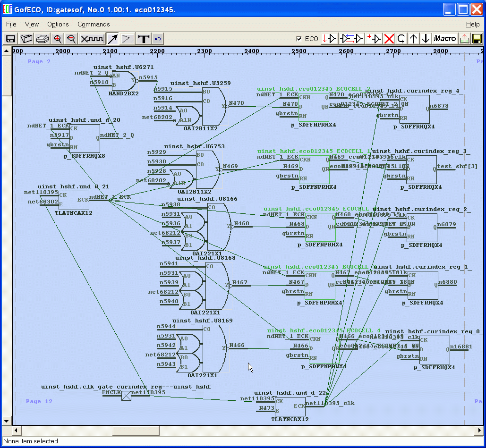Click the up arrow toolbar button

pos(414,39)
